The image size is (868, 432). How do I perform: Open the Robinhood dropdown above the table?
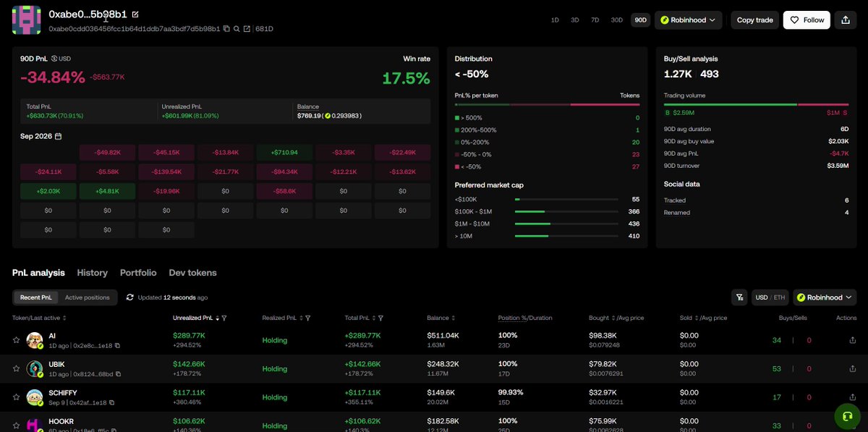pyautogui.click(x=825, y=297)
